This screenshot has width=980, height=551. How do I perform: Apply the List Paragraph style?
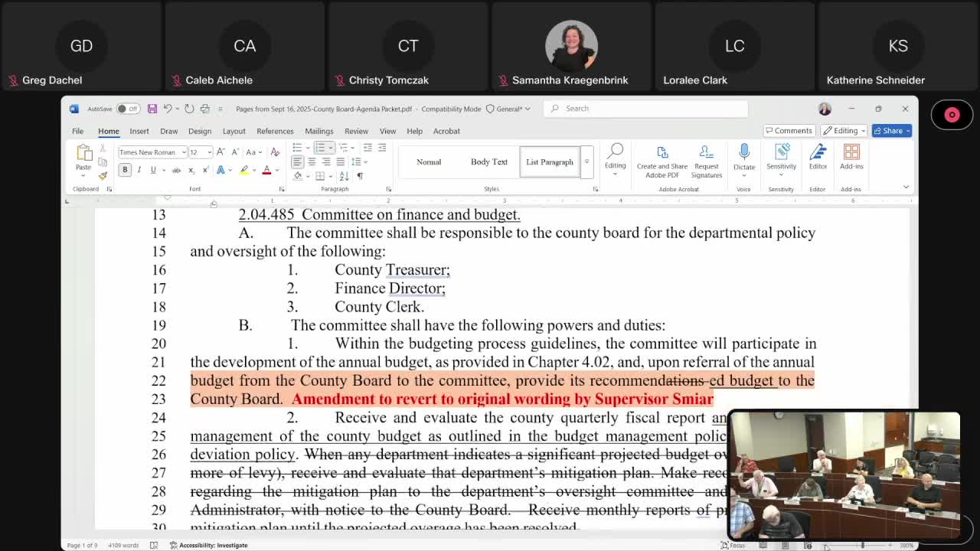point(550,161)
